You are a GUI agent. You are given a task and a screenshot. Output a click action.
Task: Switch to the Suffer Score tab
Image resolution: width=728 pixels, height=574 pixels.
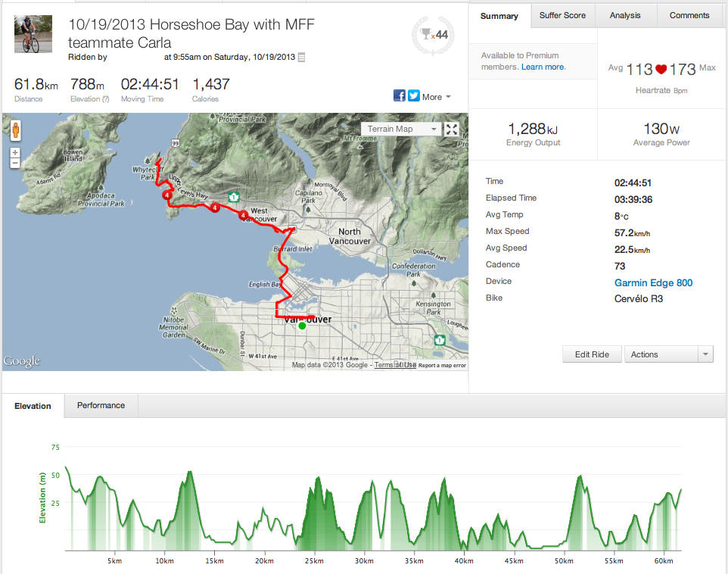[563, 15]
